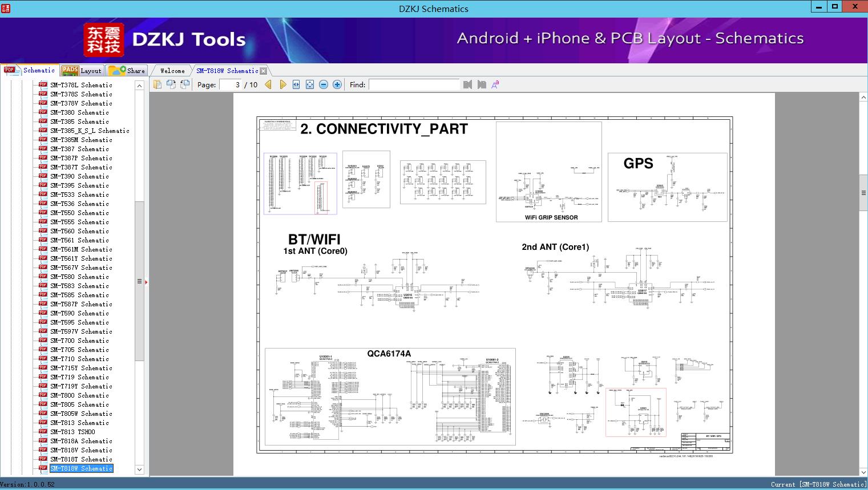Click document viewer scroll down arrow
Viewport: 868px width, 490px height.
pyautogui.click(x=863, y=472)
